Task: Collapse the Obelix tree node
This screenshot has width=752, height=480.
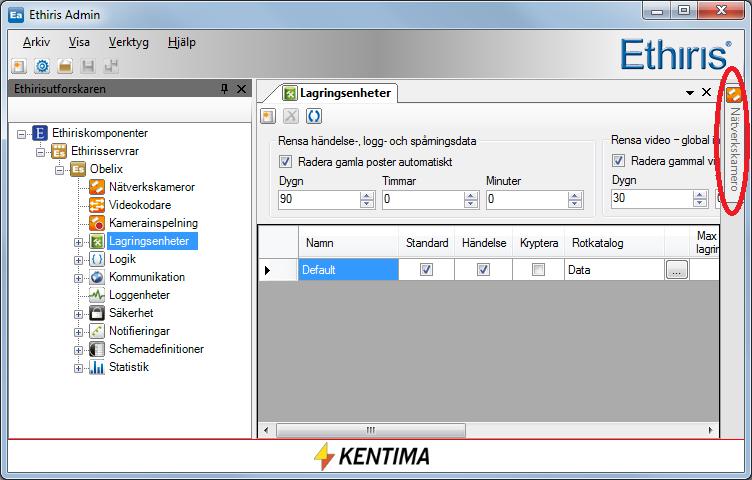Action: pyautogui.click(x=59, y=170)
